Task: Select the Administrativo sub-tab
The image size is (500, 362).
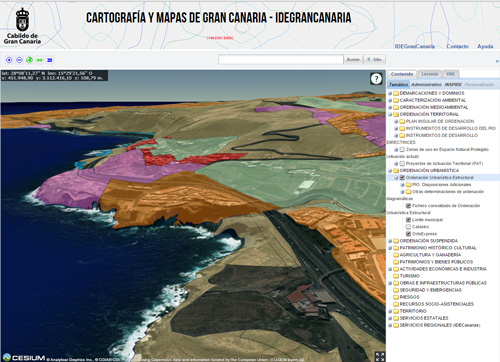Action: click(x=426, y=85)
